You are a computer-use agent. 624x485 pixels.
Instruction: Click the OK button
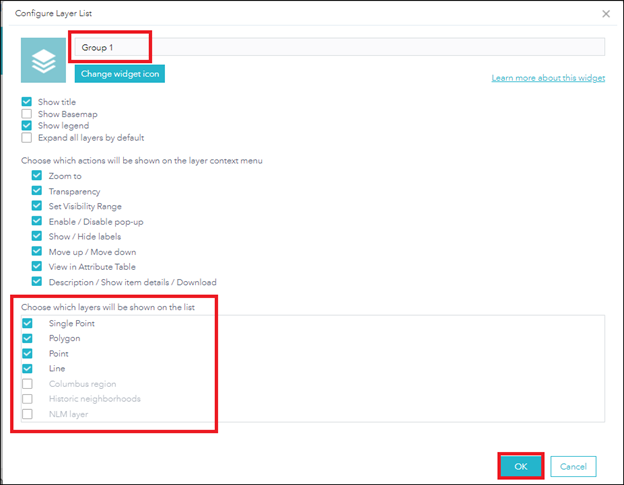point(521,466)
